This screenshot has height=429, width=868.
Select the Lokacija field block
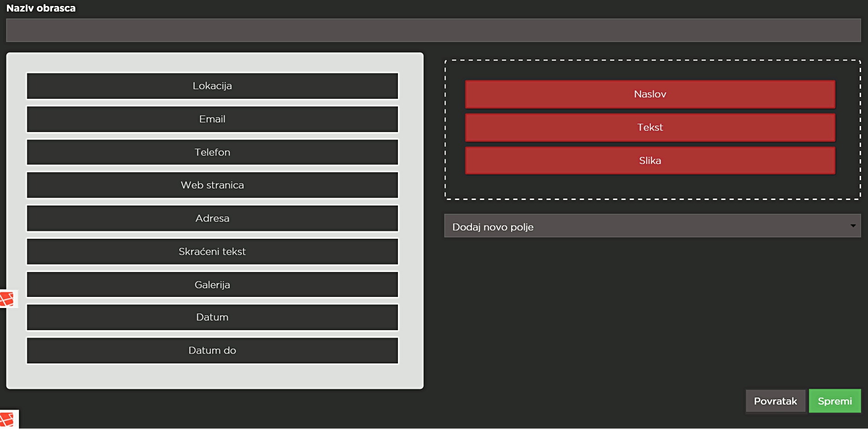click(x=212, y=86)
